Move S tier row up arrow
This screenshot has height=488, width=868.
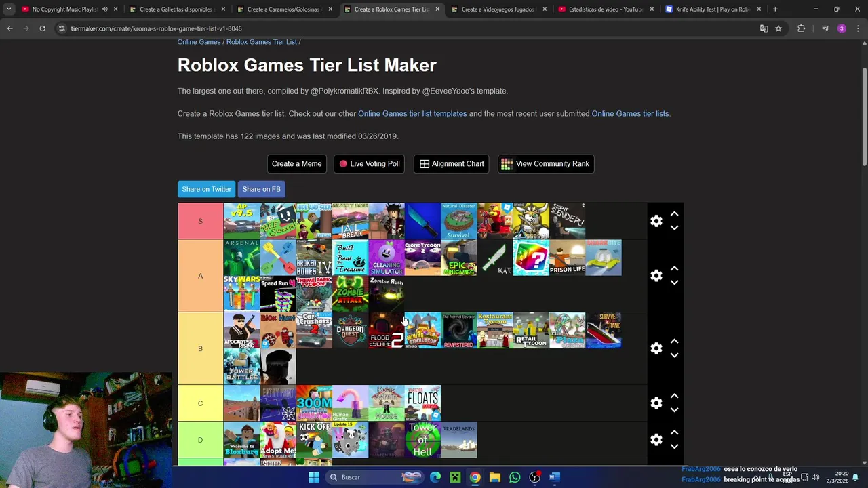pyautogui.click(x=674, y=213)
